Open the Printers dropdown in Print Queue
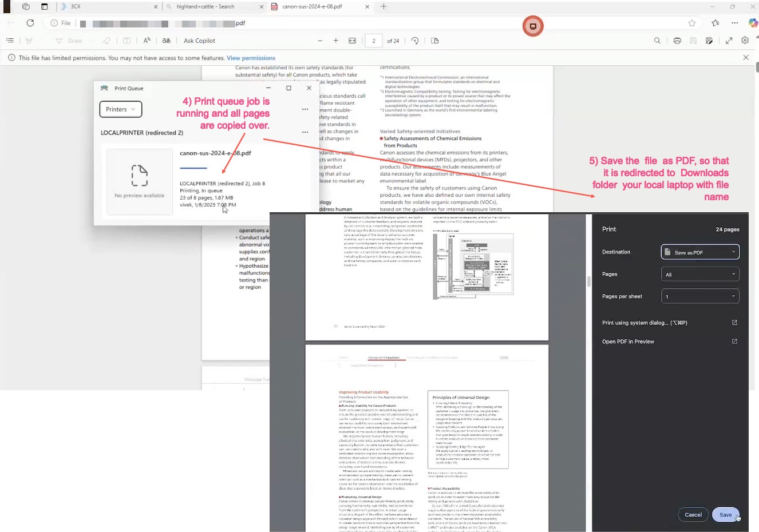This screenshot has height=532, width=759. 121,109
